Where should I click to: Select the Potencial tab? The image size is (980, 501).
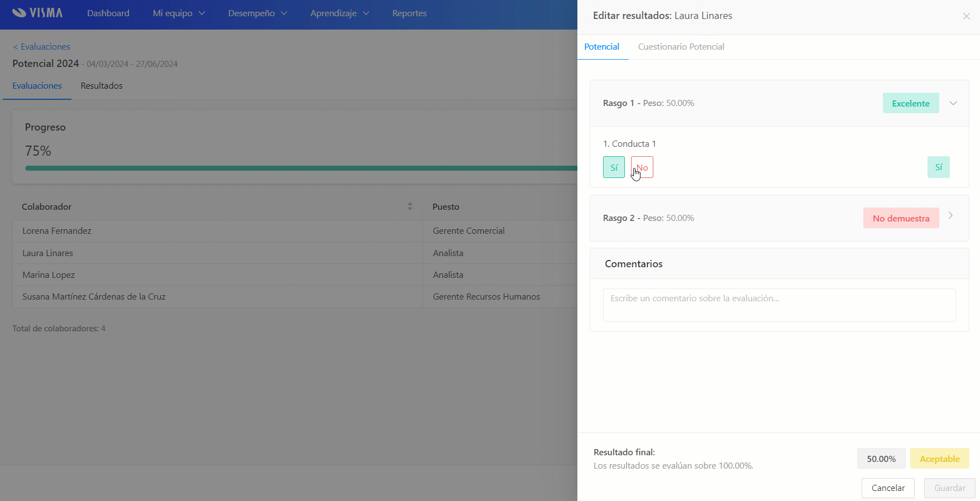(601, 47)
